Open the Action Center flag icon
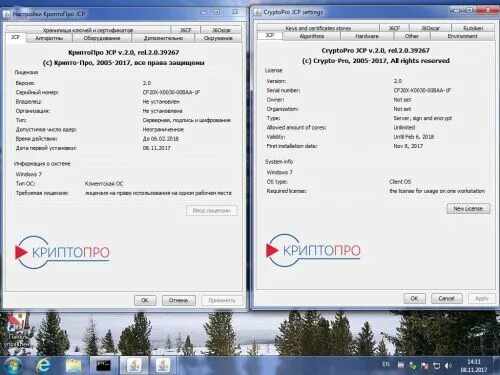500x375 pixels. coord(425,366)
